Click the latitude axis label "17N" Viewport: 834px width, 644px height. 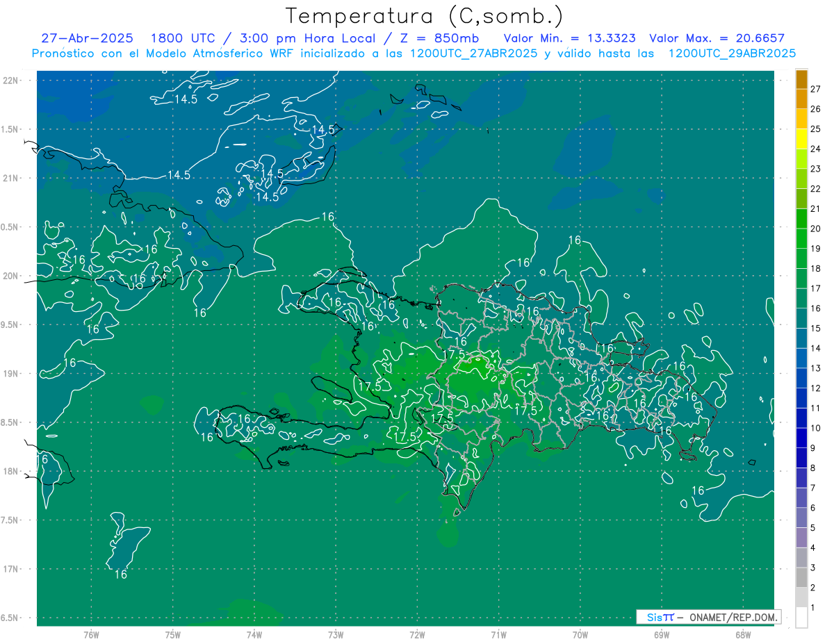[x=10, y=570]
